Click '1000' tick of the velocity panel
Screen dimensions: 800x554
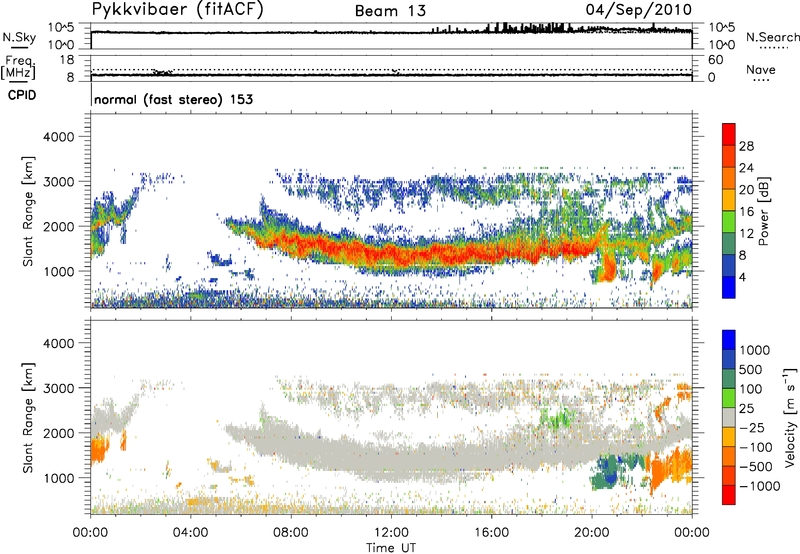coord(58,478)
